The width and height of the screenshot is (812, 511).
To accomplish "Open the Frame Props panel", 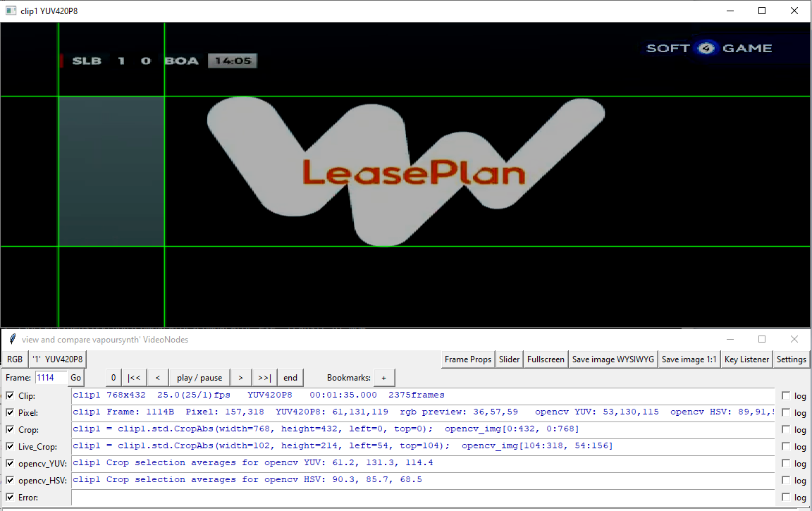I will point(467,359).
